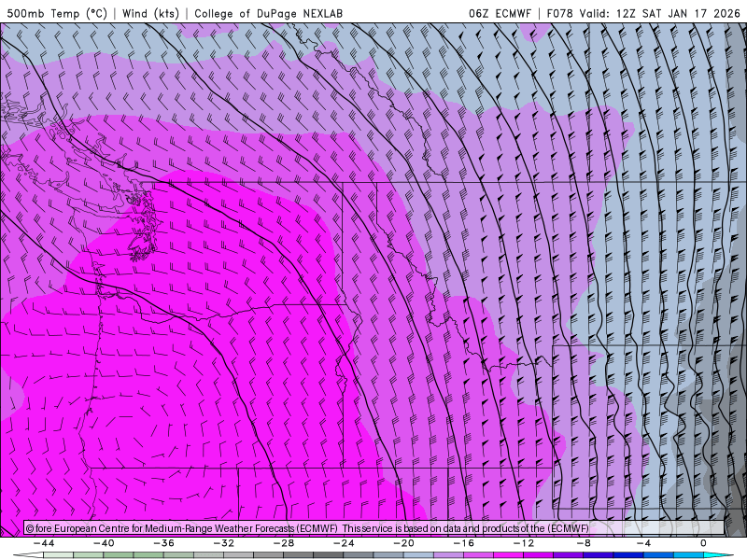Click the -36 color scale label
747x560 pixels.
[x=163, y=543]
